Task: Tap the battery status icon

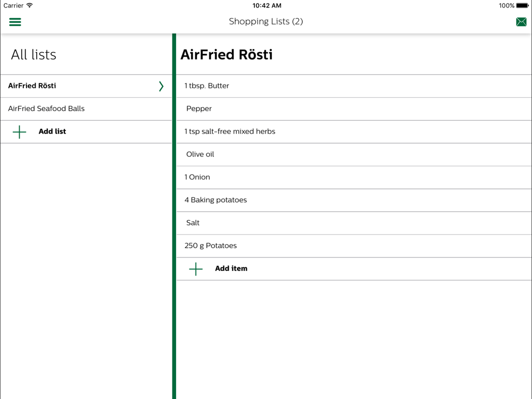Action: (522, 5)
